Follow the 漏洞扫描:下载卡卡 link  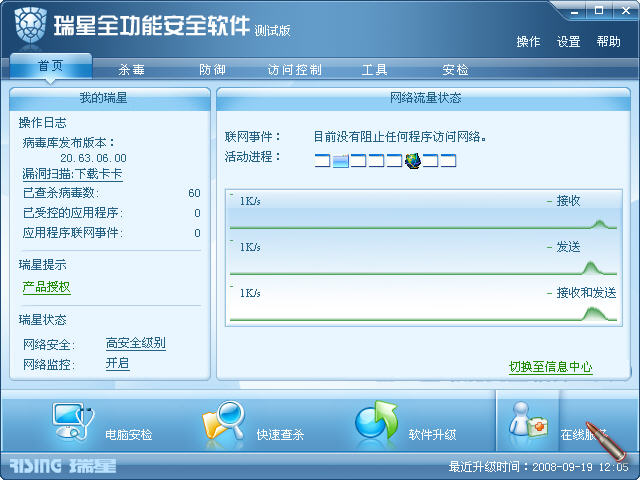[73, 174]
